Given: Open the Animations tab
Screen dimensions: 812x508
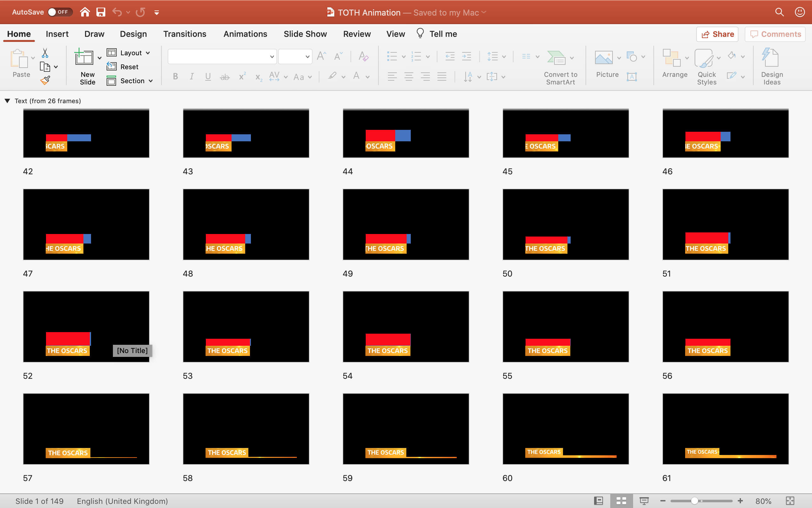Looking at the screenshot, I should coord(245,34).
